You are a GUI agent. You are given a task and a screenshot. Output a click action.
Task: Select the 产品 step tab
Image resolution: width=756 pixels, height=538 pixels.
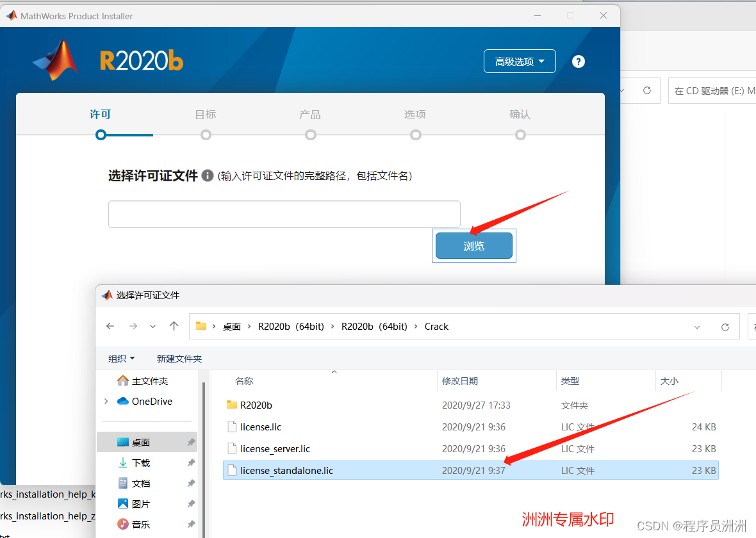[x=310, y=114]
